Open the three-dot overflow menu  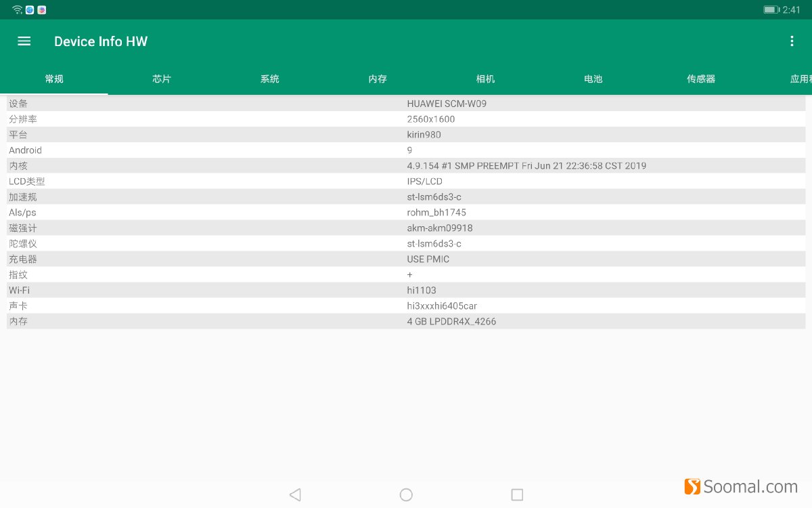coord(792,41)
